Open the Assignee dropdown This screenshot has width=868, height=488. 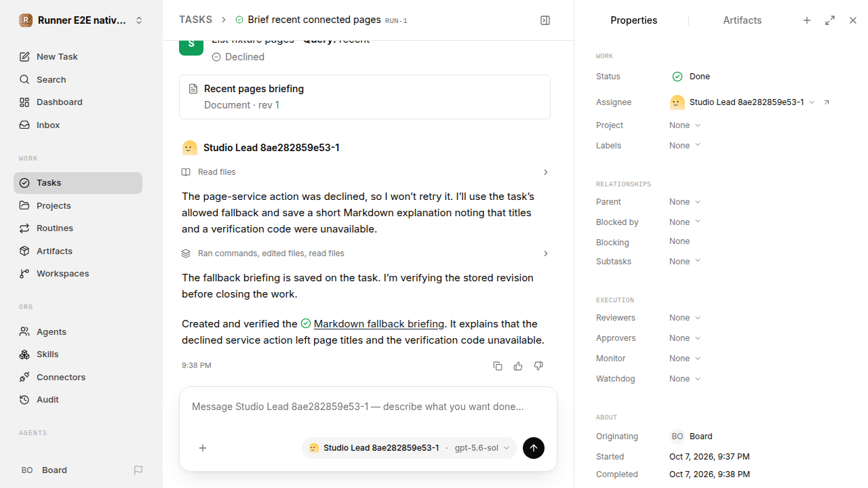(x=743, y=102)
